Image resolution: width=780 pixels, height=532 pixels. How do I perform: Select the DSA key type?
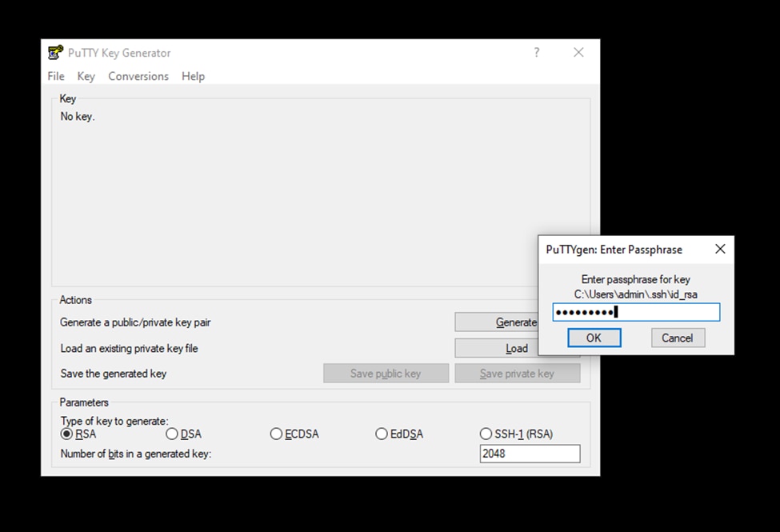point(183,434)
